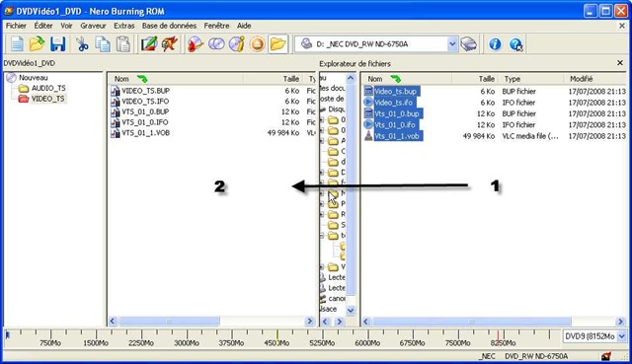Open the Extras menu

pyautogui.click(x=124, y=26)
